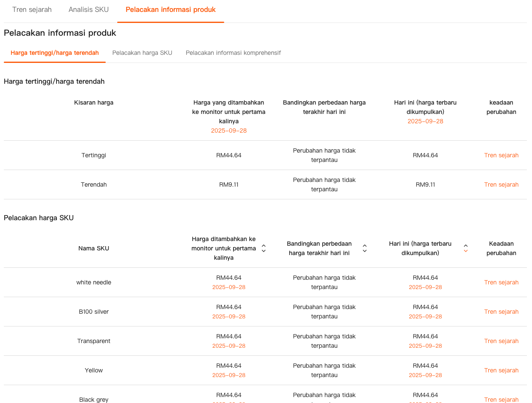Image resolution: width=532 pixels, height=403 pixels.
Task: View Tren sejarah for white needle
Action: 501,282
